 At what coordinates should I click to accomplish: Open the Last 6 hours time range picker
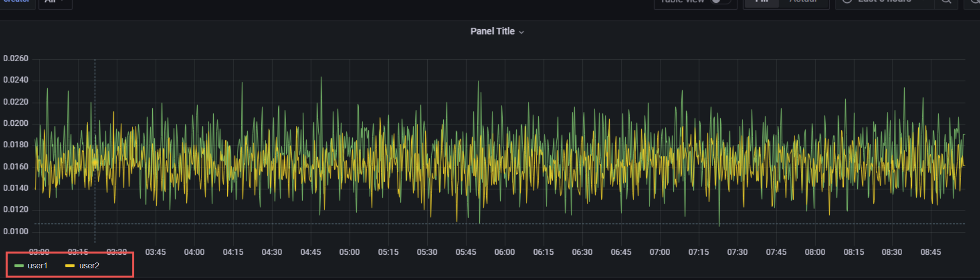click(x=884, y=1)
